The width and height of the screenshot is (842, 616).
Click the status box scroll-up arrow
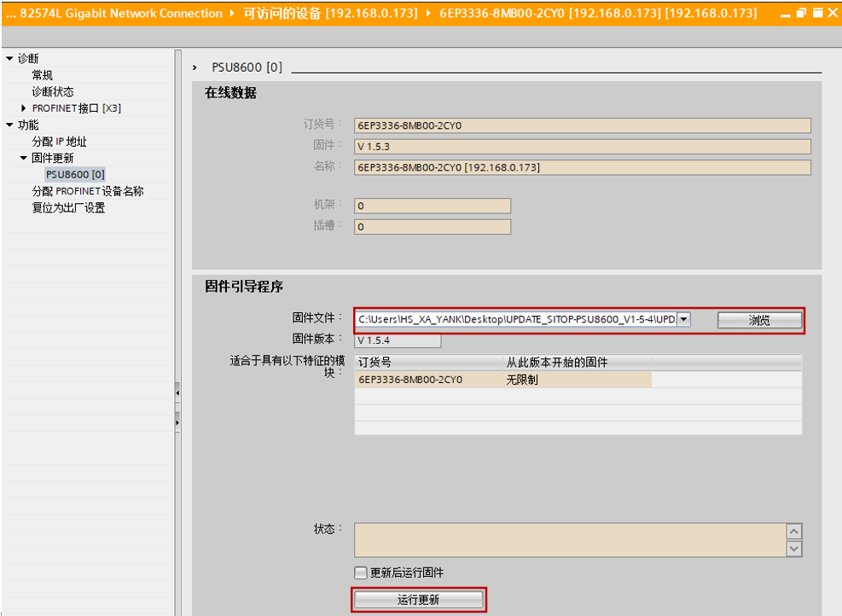pos(794,531)
